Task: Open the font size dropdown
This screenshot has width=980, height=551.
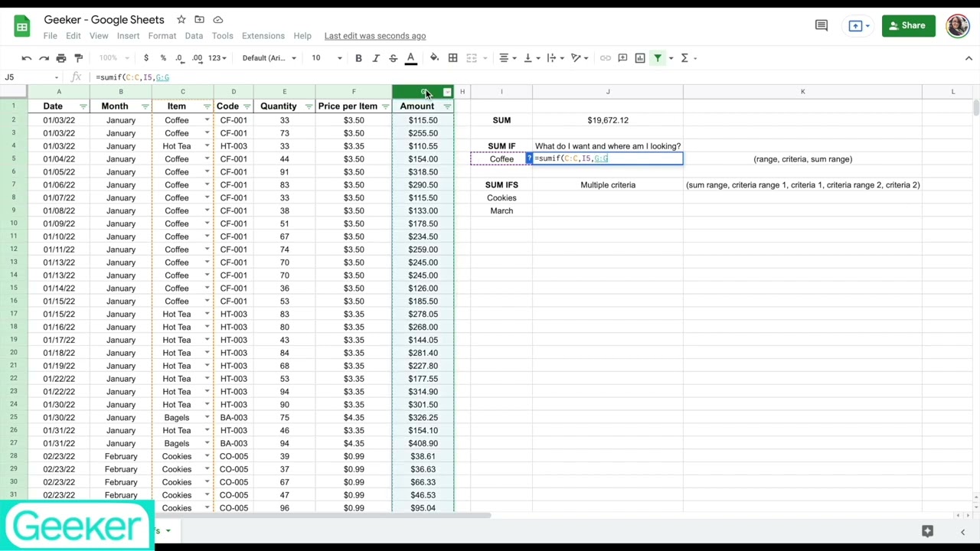Action: (327, 58)
